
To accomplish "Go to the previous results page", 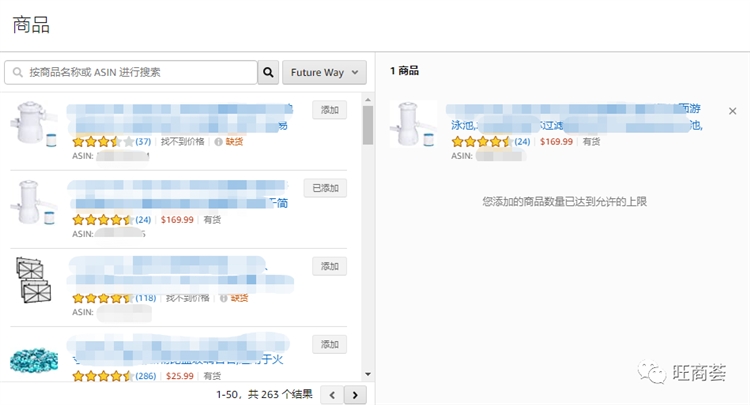I will [332, 395].
